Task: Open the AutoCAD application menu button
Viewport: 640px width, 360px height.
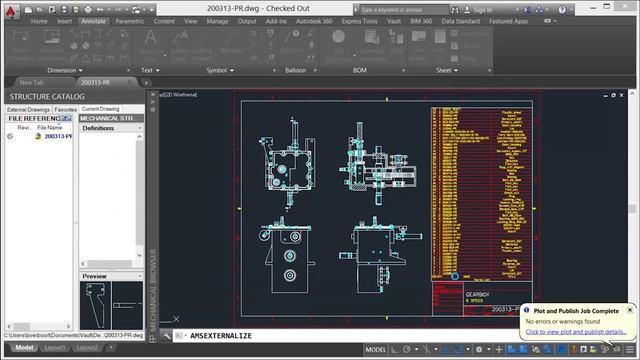Action: pos(11,10)
